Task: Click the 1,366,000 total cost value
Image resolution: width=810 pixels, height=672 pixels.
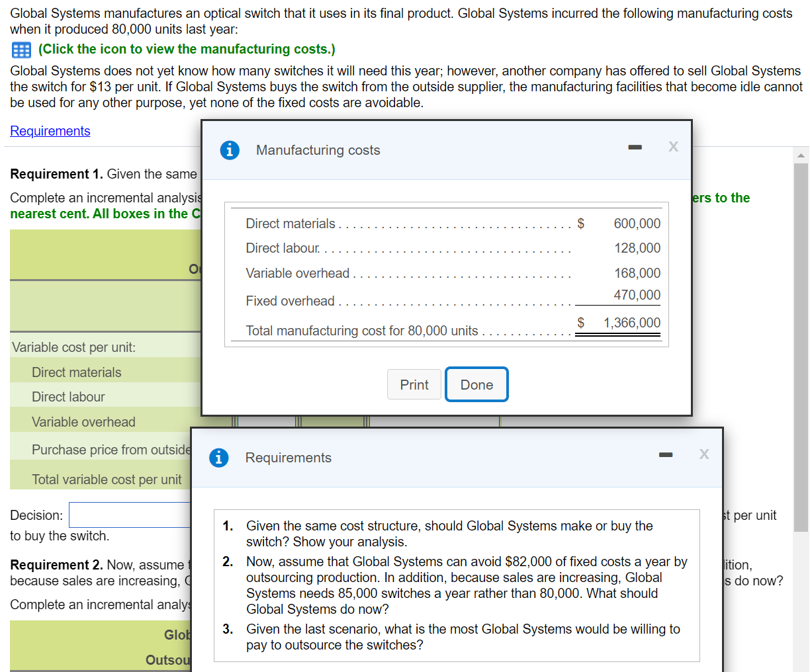Action: click(631, 323)
